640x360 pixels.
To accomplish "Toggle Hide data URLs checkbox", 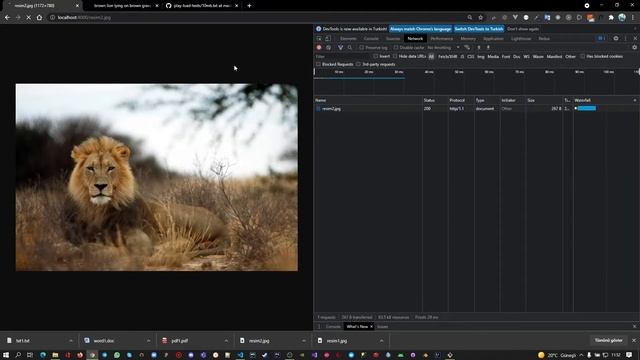I will pyautogui.click(x=395, y=56).
